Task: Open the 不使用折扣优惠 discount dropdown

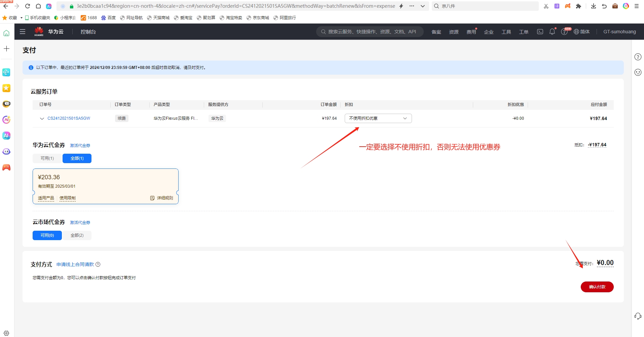Action: point(378,118)
